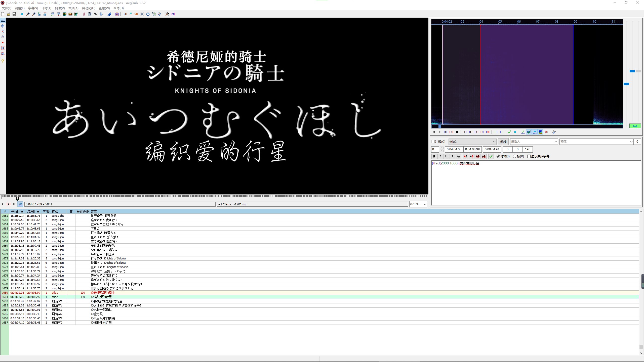Click the Zoom In magnifier icon
The image size is (644, 362).
tap(28, 14)
